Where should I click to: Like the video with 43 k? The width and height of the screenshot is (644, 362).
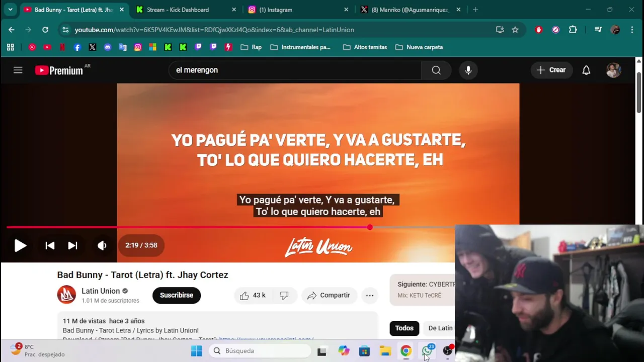pyautogui.click(x=253, y=295)
